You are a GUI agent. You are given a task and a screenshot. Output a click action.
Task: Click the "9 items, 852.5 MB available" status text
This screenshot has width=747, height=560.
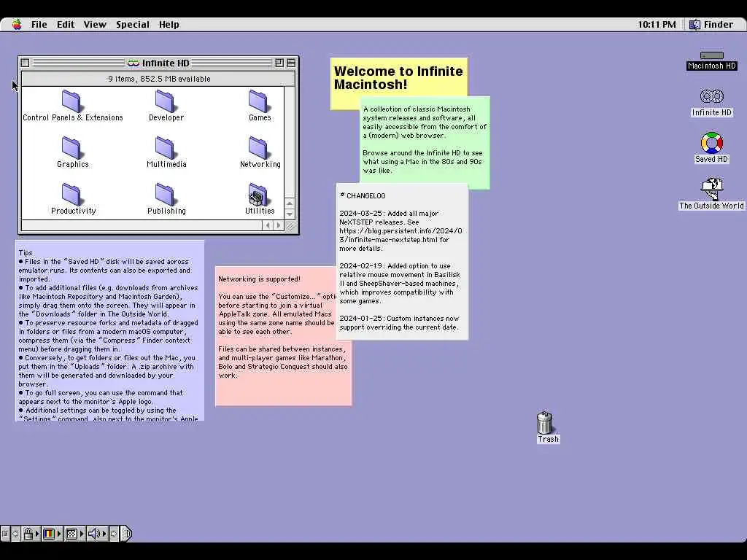159,79
